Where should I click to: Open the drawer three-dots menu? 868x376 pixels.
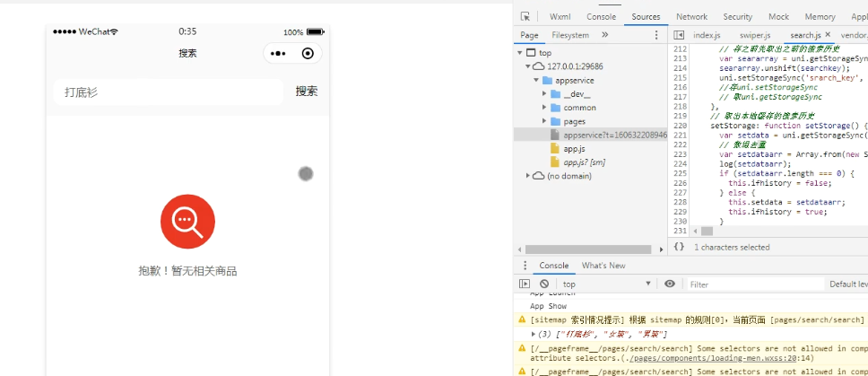pyautogui.click(x=525, y=266)
